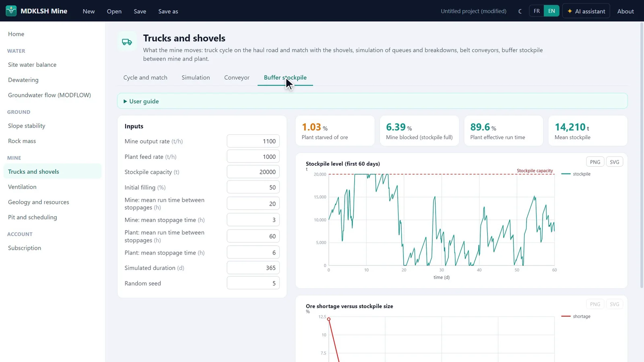Screen dimensions: 644x362
Task: Click the MDKLSH Mine logo icon
Action: point(11,11)
